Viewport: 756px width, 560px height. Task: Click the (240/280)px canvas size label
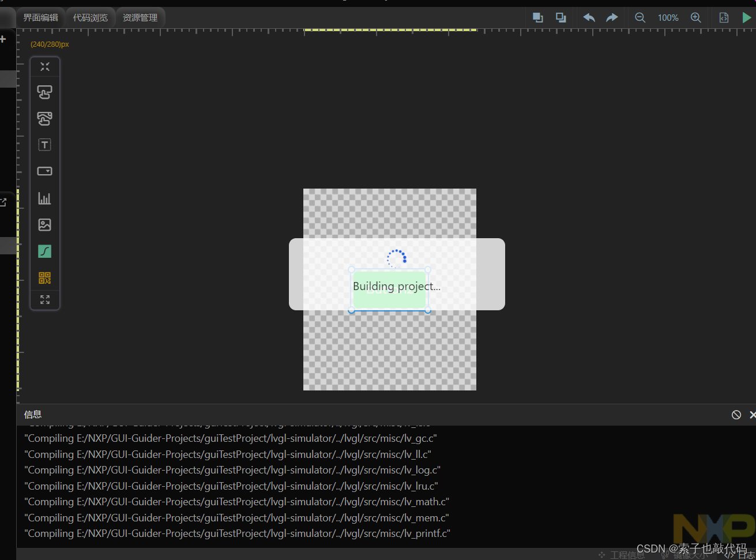tap(50, 44)
